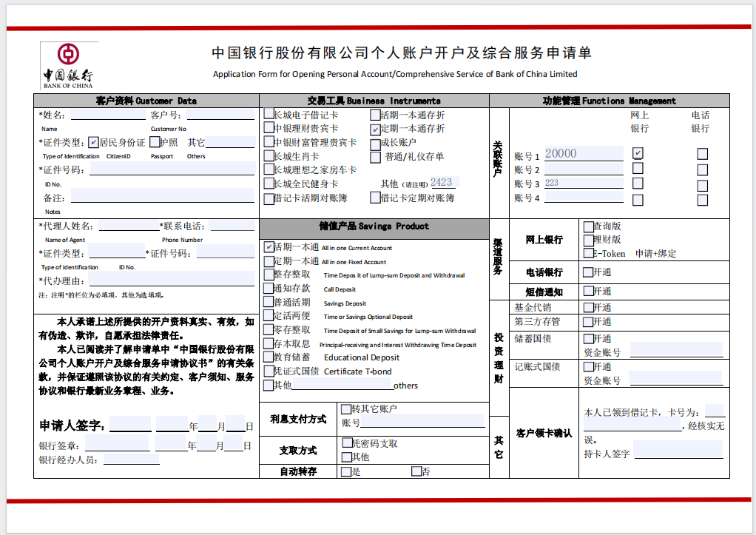This screenshot has height=535, width=756.
Task: Click 账号 1 field containing 20000
Action: coord(584,153)
